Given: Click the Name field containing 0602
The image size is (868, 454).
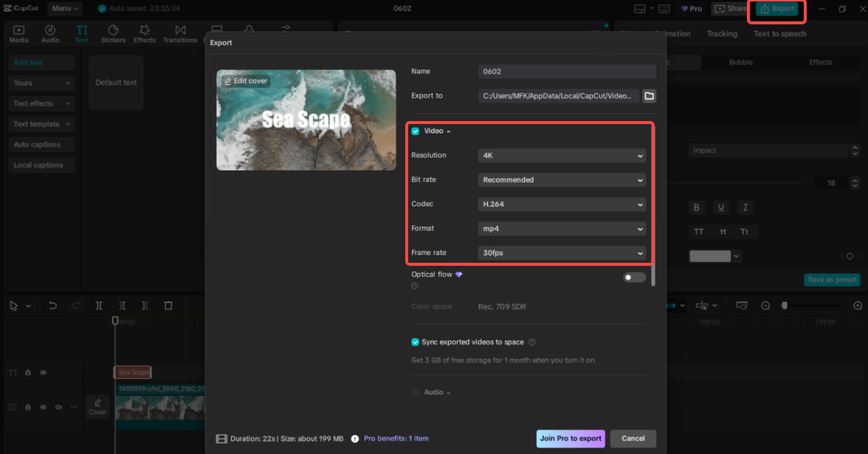Looking at the screenshot, I should coord(566,72).
